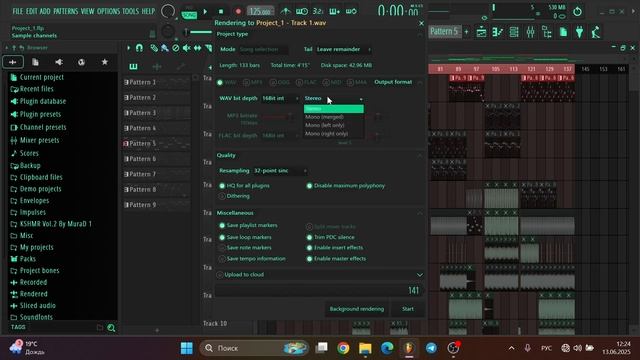The height and width of the screenshot is (360, 640).
Task: Select the playlist slip tool
Action: click(x=198, y=48)
